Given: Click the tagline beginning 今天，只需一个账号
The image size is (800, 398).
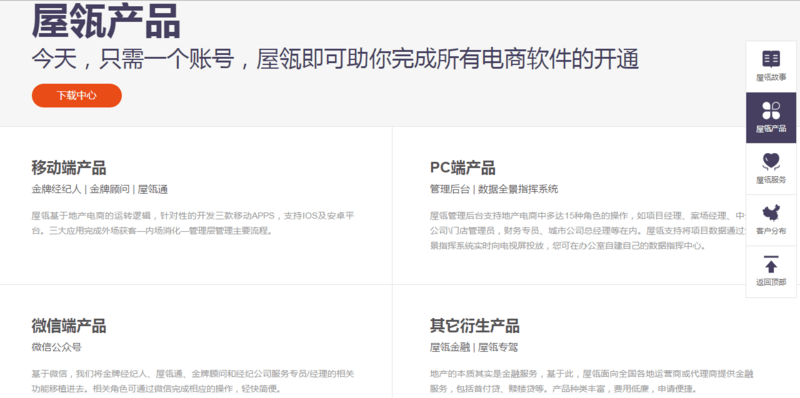Looking at the screenshot, I should coord(335,59).
